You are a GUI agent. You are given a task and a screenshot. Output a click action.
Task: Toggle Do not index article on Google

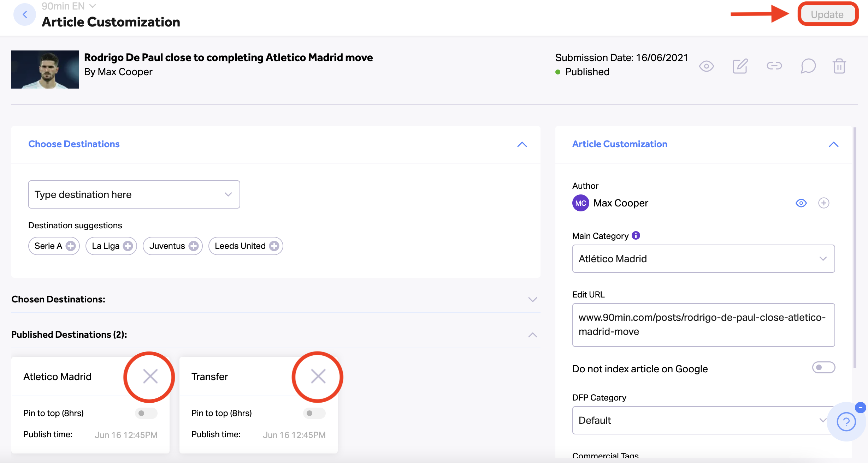823,367
